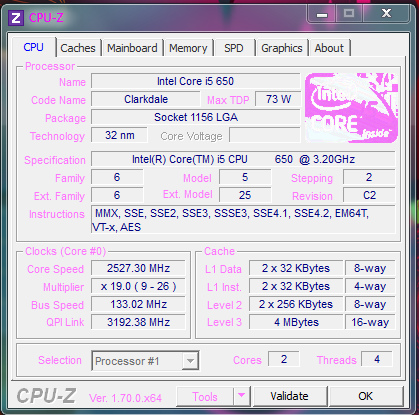Confirm with the OK button
Viewport: 419px width, 415px height.
click(366, 396)
